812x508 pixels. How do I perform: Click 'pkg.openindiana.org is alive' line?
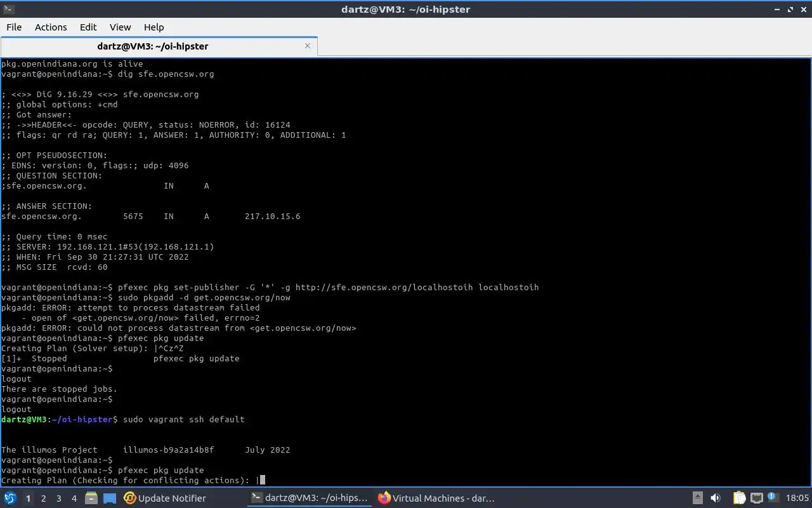[72, 63]
